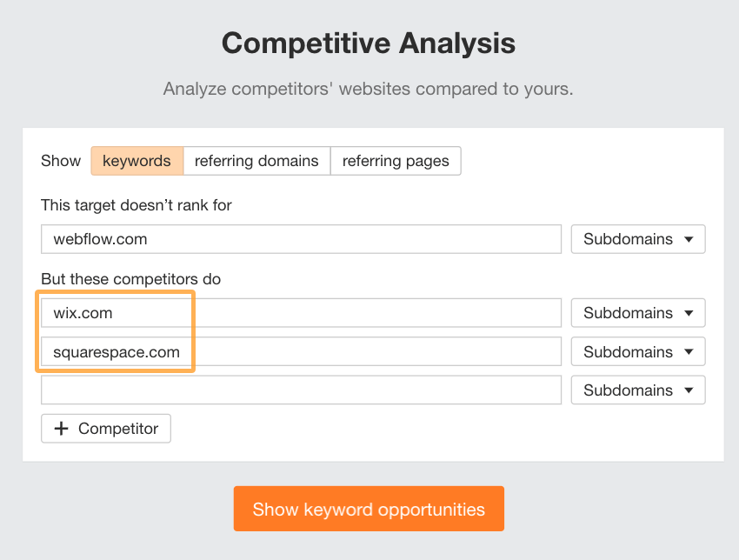Click the empty third competitor field
Screen dimensions: 739x560
300,390
